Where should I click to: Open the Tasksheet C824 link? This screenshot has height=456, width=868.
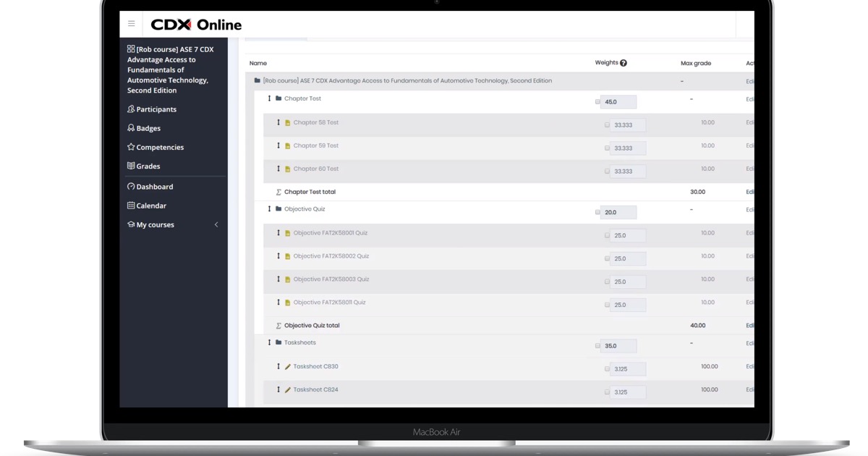point(315,389)
